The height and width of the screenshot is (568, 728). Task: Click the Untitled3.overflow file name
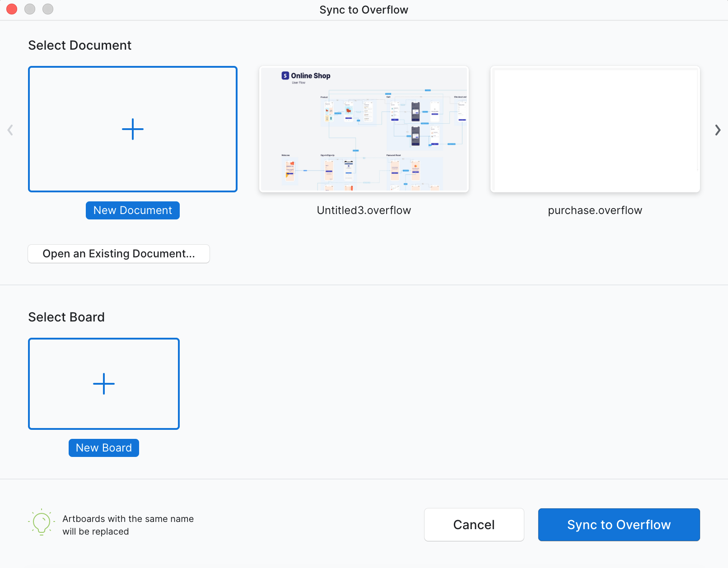[364, 210]
